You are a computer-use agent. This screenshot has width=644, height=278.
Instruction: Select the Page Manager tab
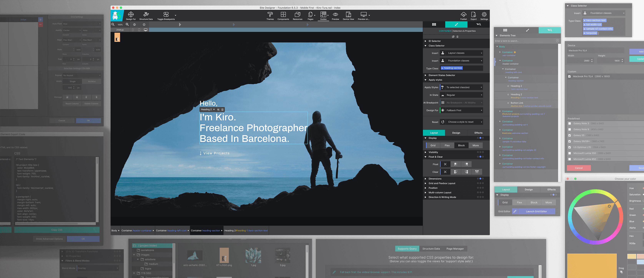point(455,249)
